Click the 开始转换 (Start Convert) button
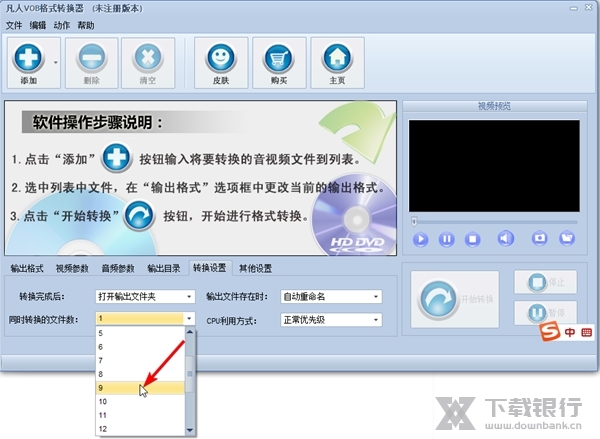Image resolution: width=600 pixels, height=439 pixels. 455,299
